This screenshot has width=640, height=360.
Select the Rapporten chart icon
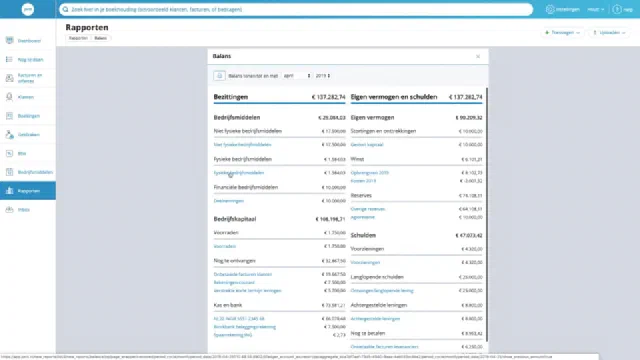point(9,191)
